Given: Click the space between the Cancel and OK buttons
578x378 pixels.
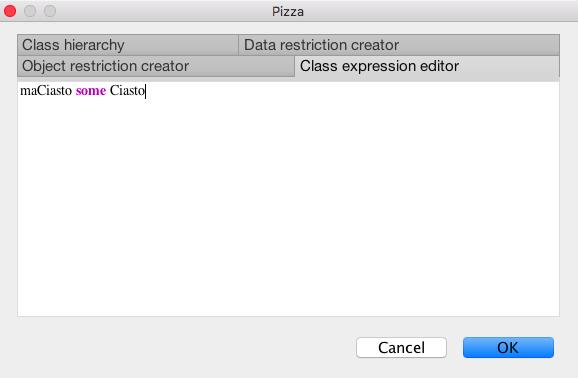Looking at the screenshot, I should [455, 347].
